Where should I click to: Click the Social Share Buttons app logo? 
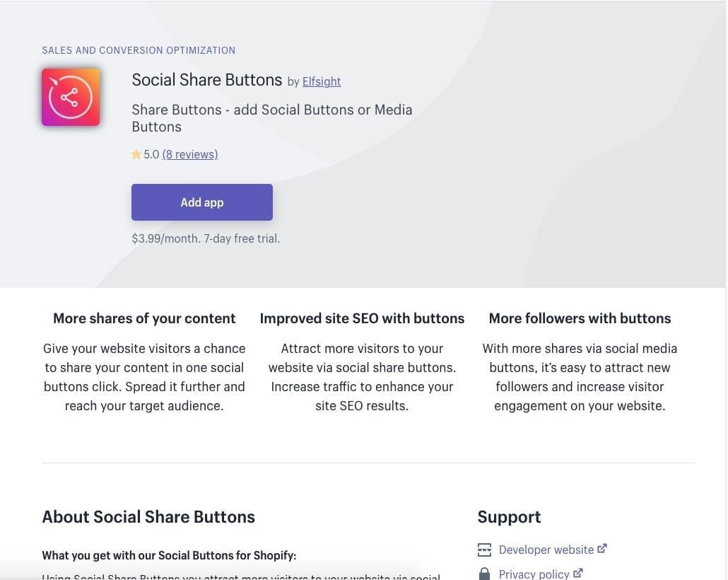(x=71, y=97)
